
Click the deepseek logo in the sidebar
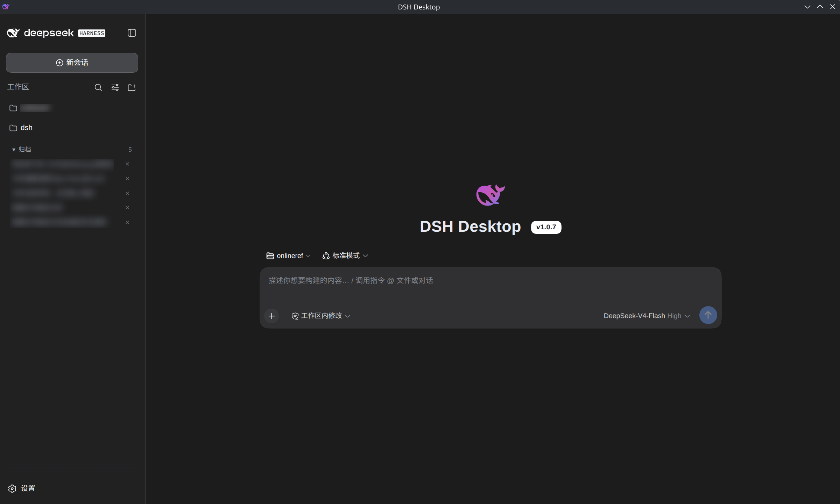tap(40, 33)
